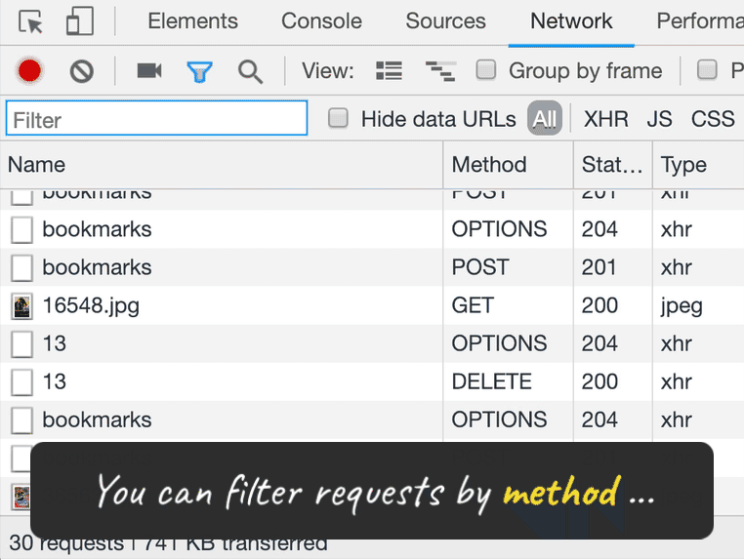The image size is (744, 560).
Task: Tick the checkbox right of Group by frame
Action: pyautogui.click(x=707, y=70)
